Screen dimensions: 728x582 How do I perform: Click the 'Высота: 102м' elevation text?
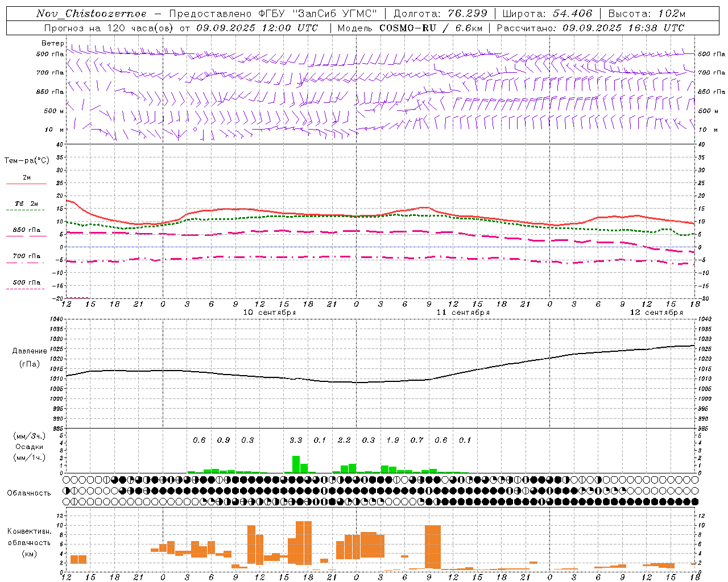[647, 14]
